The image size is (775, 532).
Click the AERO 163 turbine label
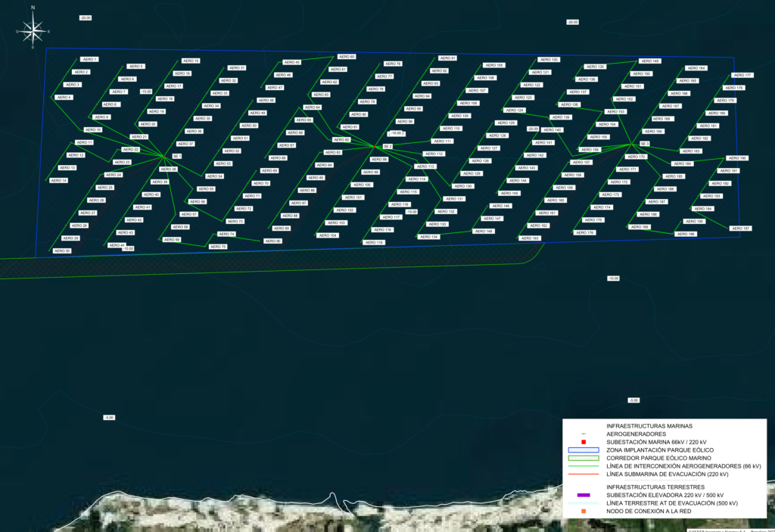coord(531,238)
